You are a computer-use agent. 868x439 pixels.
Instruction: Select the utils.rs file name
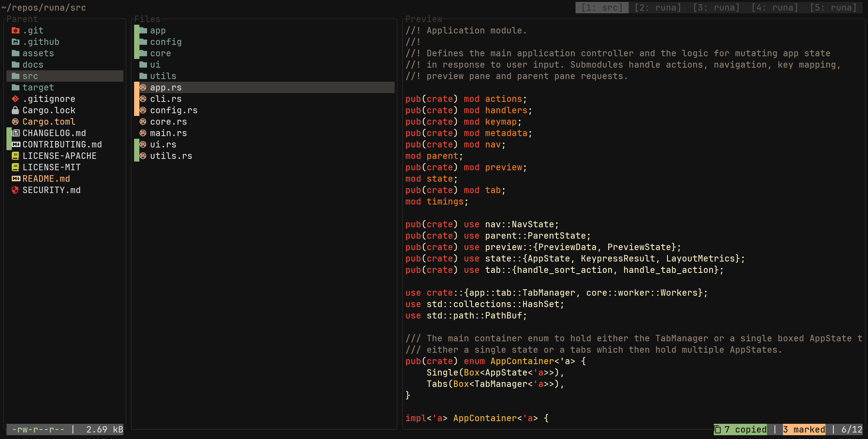pyautogui.click(x=171, y=156)
